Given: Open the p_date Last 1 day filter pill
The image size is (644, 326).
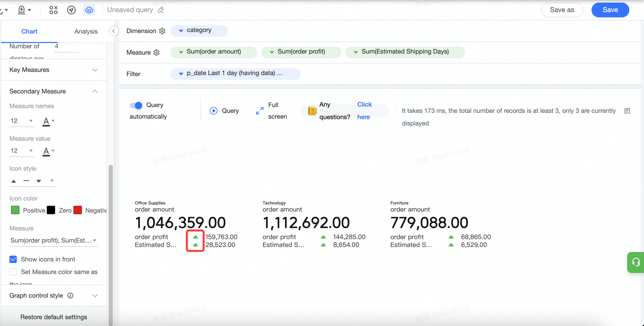Looking at the screenshot, I should click(x=235, y=73).
